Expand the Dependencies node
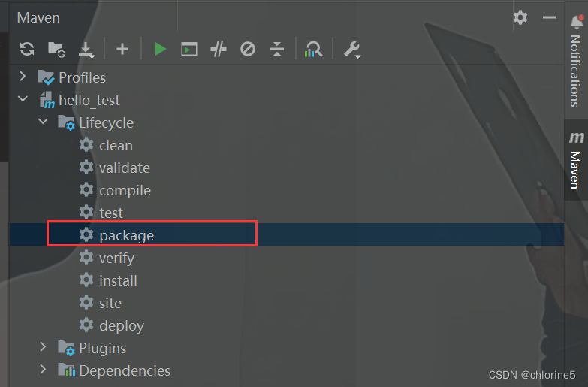The width and height of the screenshot is (588, 387). tap(43, 370)
